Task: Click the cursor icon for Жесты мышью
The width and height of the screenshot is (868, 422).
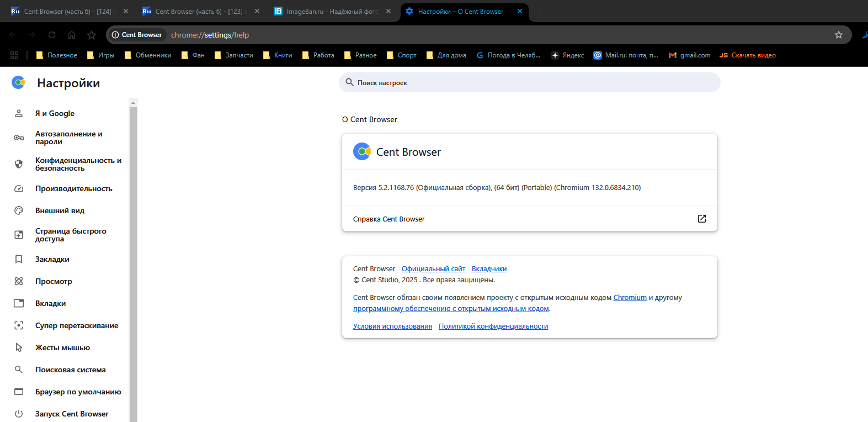Action: point(19,347)
